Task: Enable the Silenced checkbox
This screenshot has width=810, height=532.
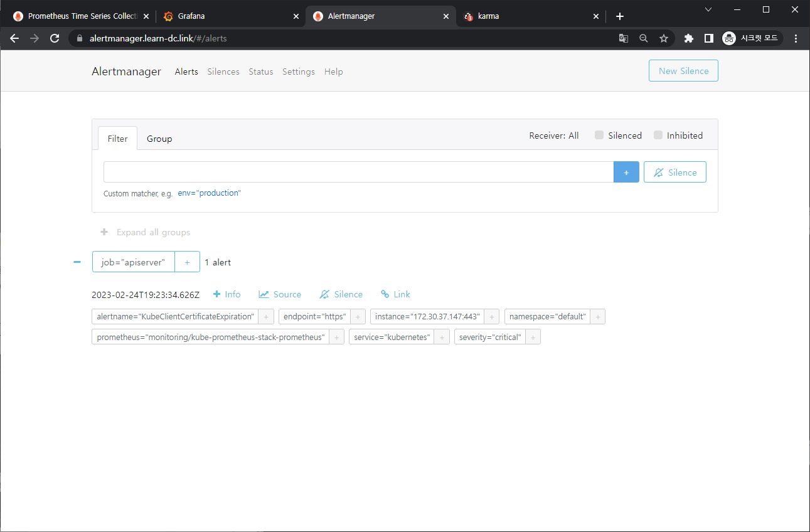Action: [599, 136]
